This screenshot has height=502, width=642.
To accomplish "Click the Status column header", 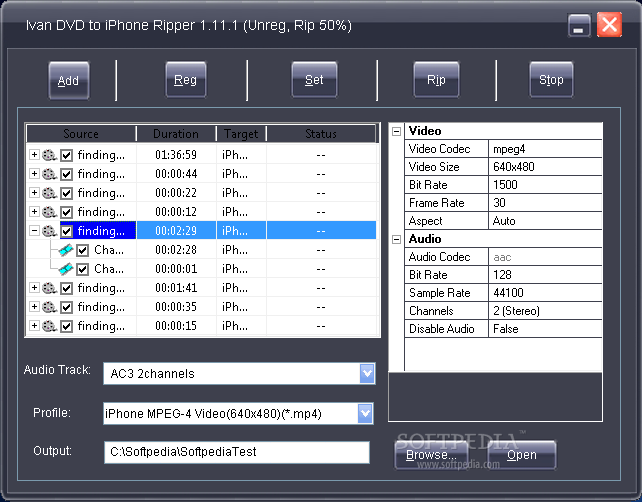I will click(321, 134).
